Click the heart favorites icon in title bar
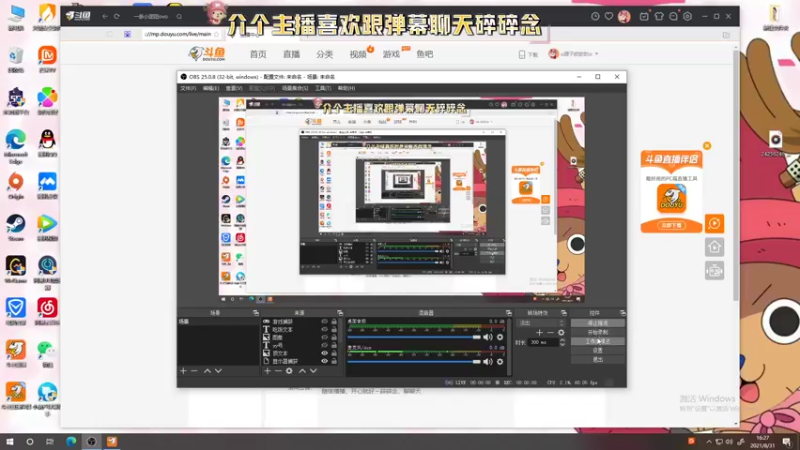The image size is (800, 450). coord(609,16)
